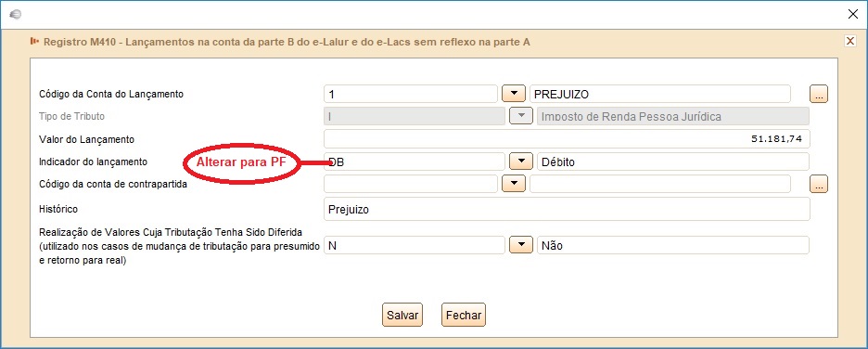Open lookup button for conta de contrapartida
This screenshot has width=868, height=349.
click(x=819, y=184)
